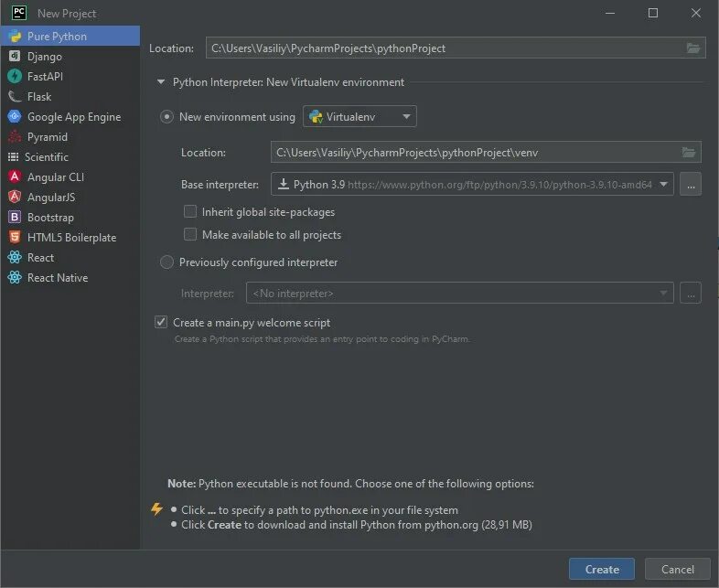This screenshot has width=719, height=588.
Task: Expand the Base interpreter Python 3.9 dropdown
Action: click(472, 184)
